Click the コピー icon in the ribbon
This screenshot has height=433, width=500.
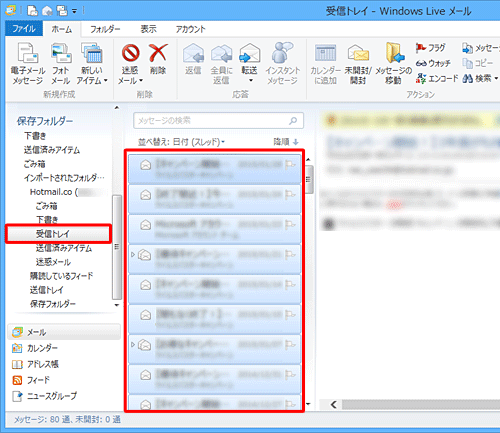467,63
